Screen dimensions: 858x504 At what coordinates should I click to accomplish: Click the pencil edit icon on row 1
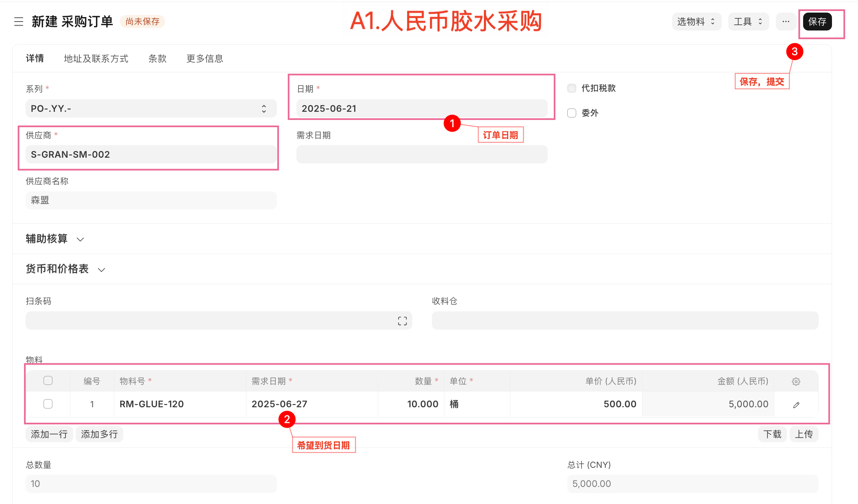point(796,405)
